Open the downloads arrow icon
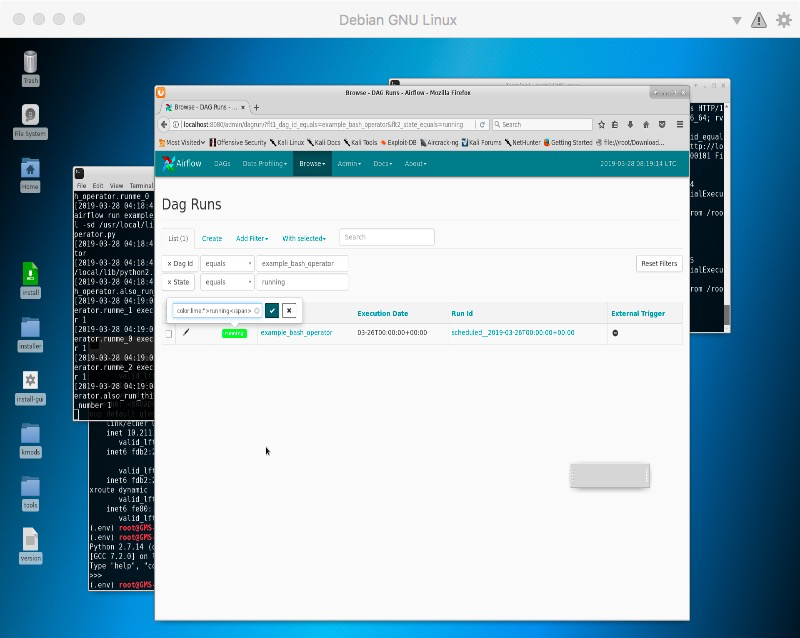This screenshot has height=638, width=800. (631, 125)
